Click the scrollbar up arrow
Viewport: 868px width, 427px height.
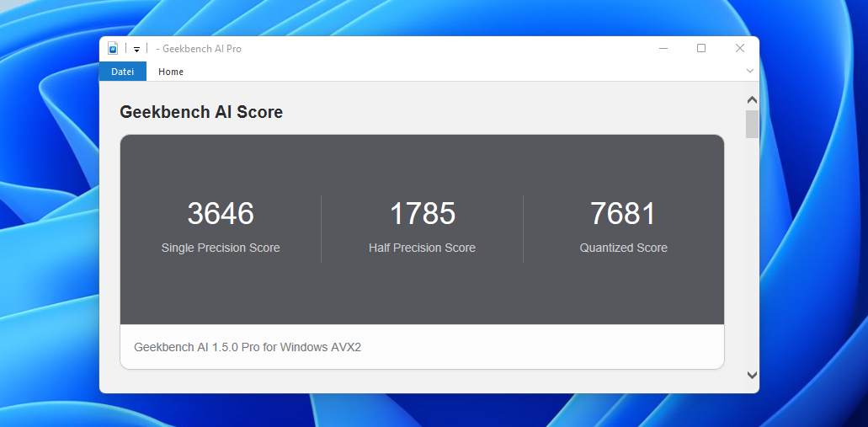point(752,100)
